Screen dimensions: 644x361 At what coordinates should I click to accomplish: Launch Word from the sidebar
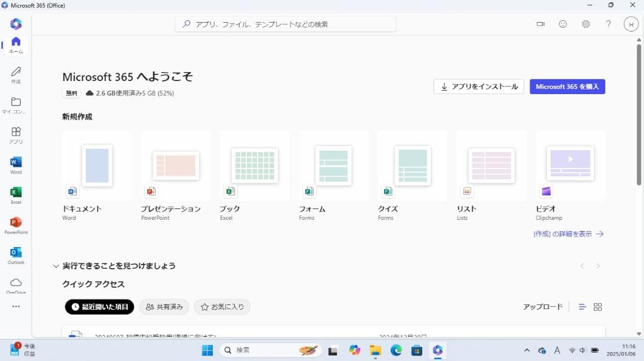(16, 166)
